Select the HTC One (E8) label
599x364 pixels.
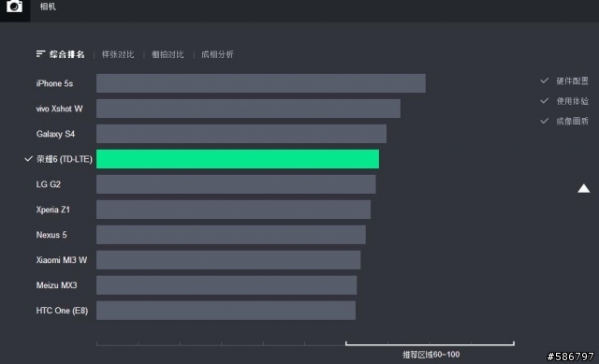[x=63, y=311]
